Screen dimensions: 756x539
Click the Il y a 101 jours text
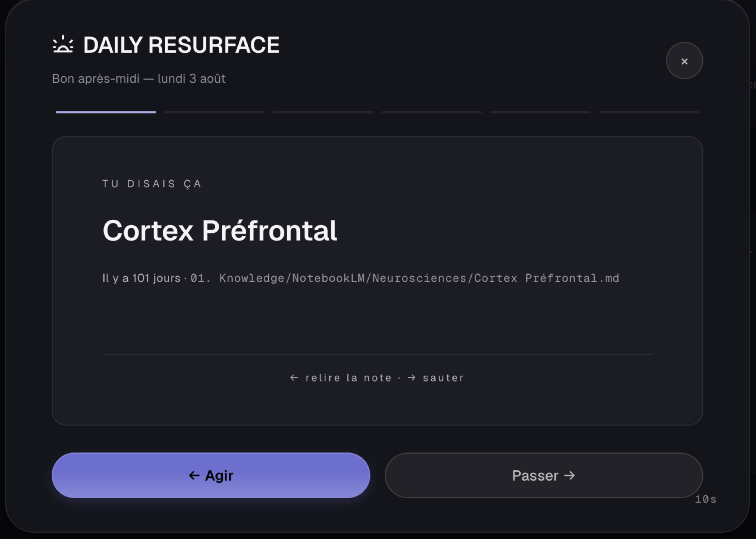coord(142,278)
